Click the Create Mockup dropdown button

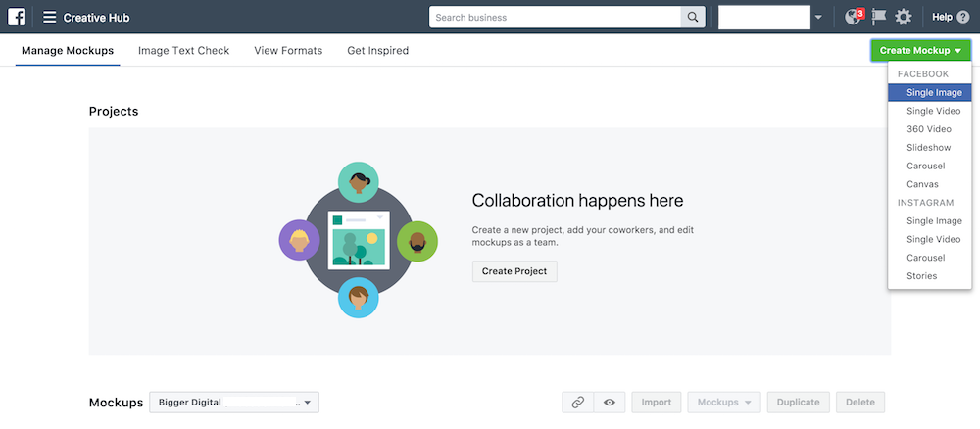(920, 51)
